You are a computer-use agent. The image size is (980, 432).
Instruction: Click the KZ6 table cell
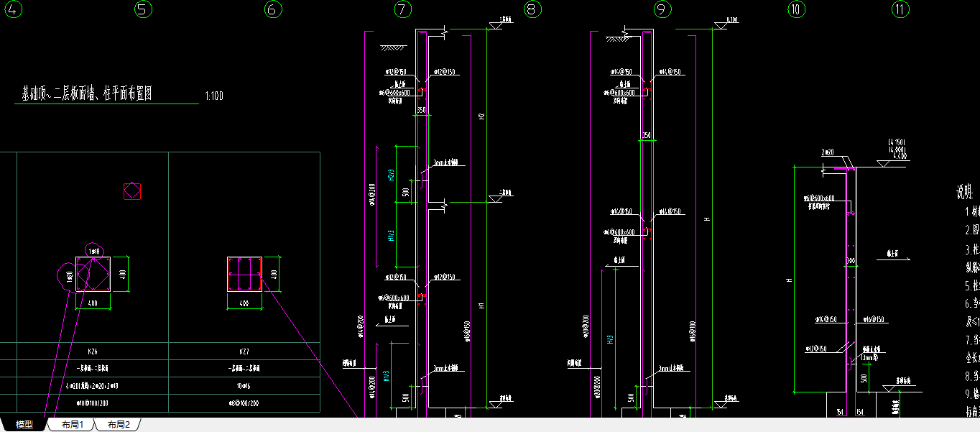pyautogui.click(x=93, y=352)
